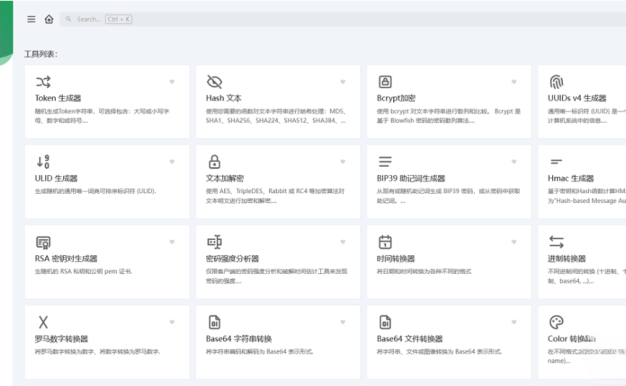Open the Color 转换器 palette icon
The height and width of the screenshot is (386, 626).
(x=556, y=322)
